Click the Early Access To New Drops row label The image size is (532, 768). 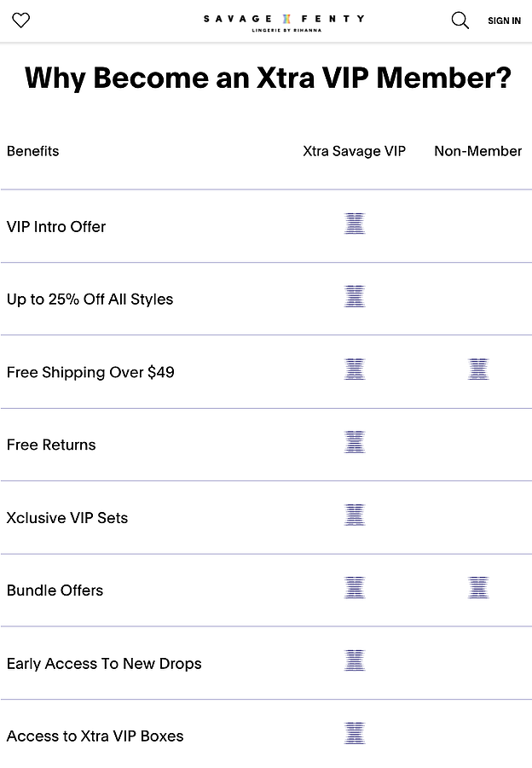(104, 663)
